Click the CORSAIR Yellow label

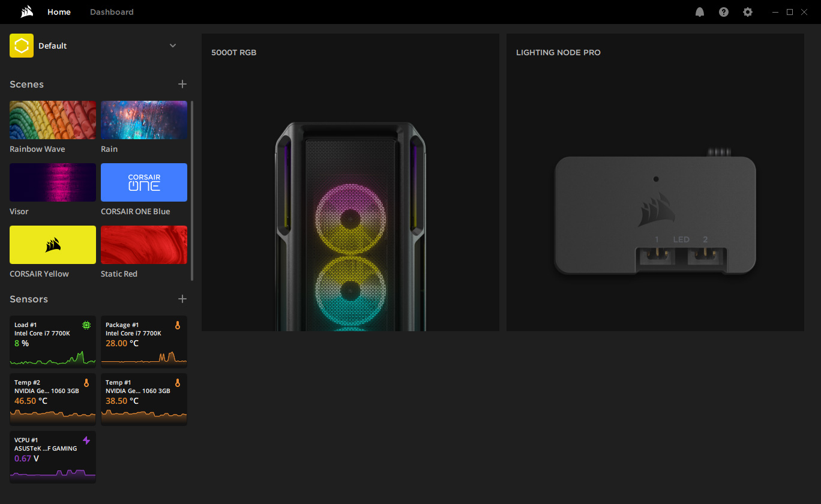pyautogui.click(x=39, y=274)
